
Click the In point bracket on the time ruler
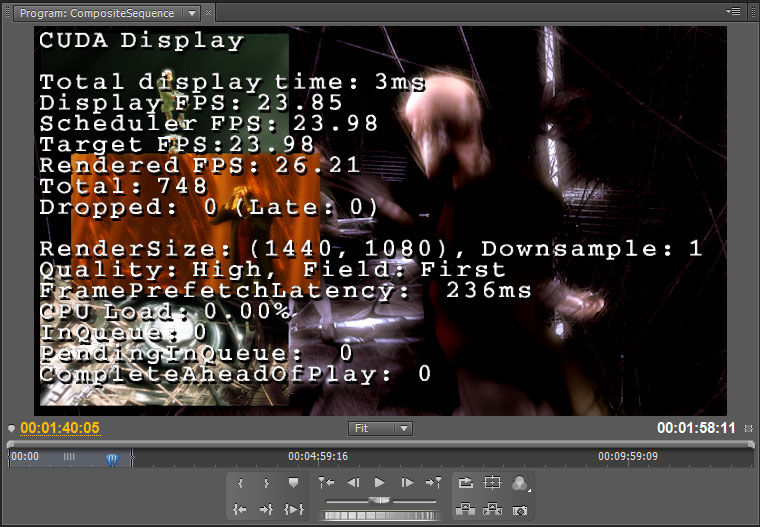point(9,458)
